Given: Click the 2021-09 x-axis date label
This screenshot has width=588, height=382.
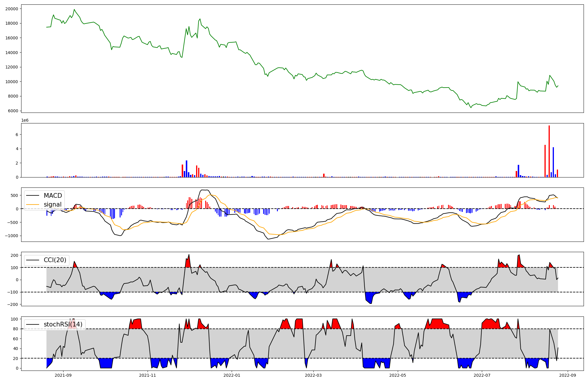Looking at the screenshot, I should (63, 375).
